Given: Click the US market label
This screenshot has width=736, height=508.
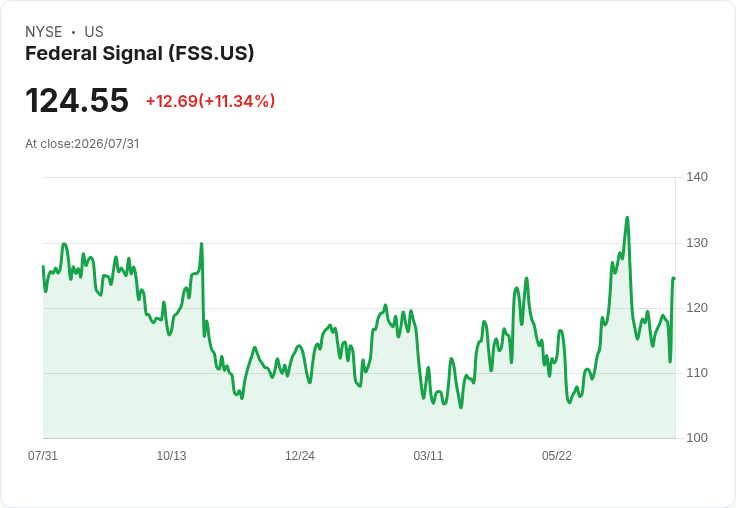Looking at the screenshot, I should click(94, 32).
